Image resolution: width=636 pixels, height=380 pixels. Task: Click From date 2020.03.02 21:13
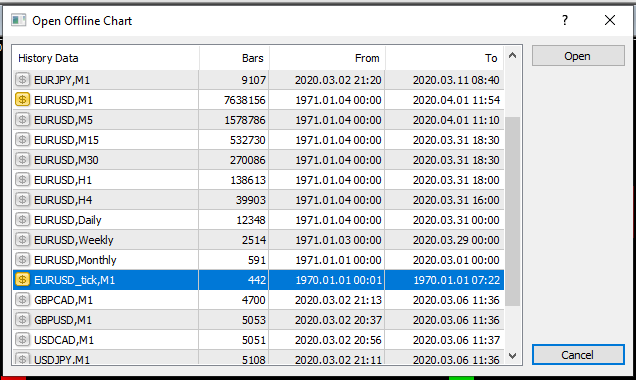(338, 300)
